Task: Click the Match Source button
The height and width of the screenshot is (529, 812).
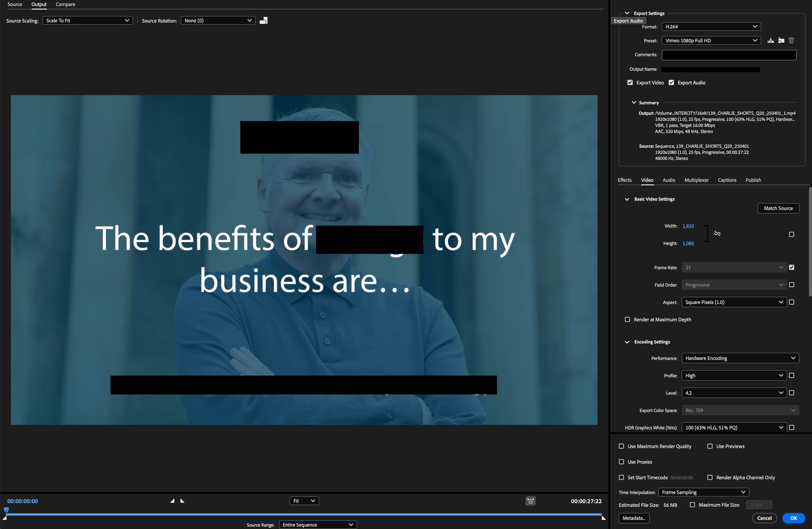Action: (778, 208)
